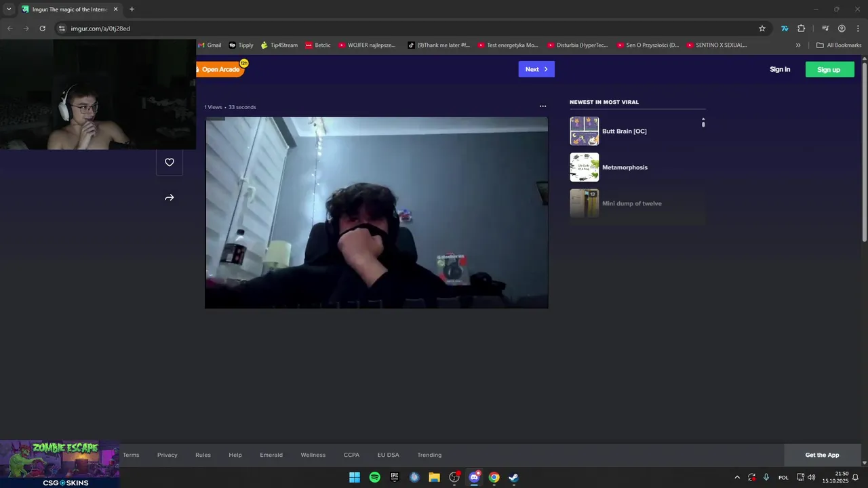The image size is (868, 488).
Task: Click the Terms footer link
Action: (131, 455)
